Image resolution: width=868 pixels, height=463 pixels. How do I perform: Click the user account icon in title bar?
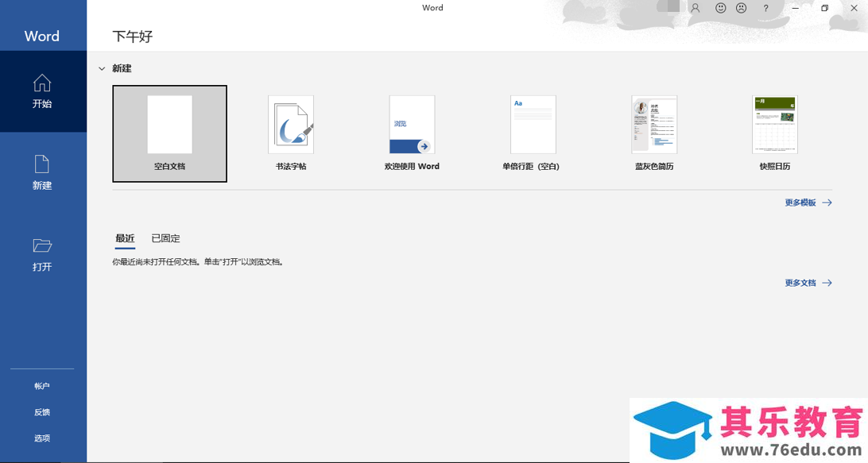tap(696, 8)
